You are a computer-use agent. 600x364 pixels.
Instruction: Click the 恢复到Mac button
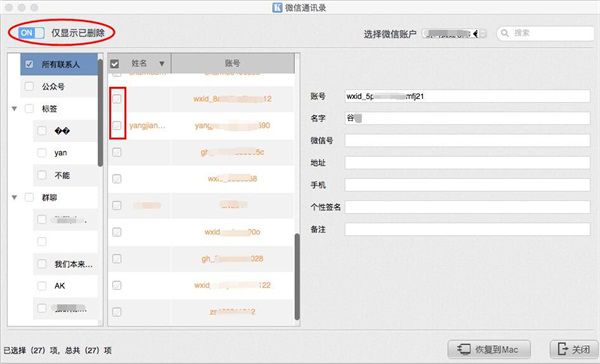tap(489, 349)
